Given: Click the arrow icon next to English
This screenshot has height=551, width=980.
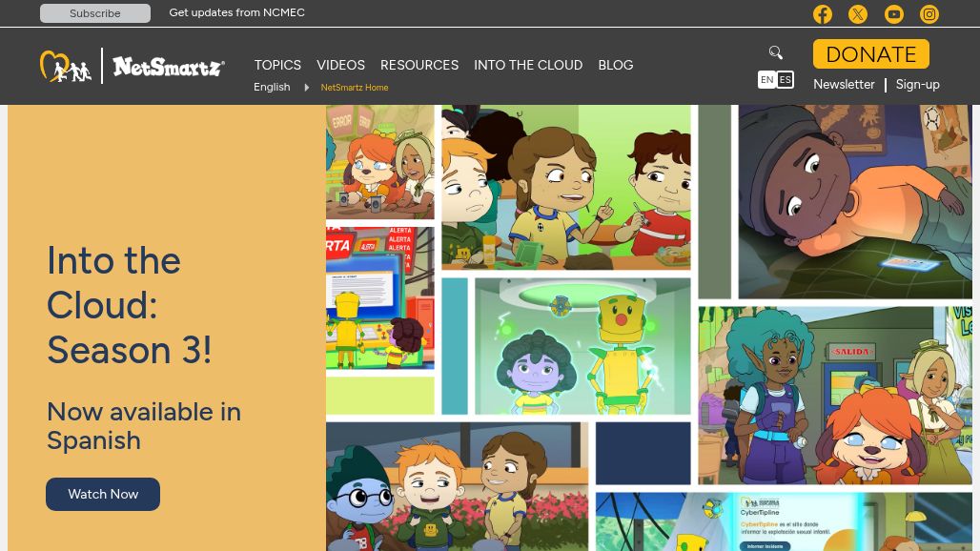Looking at the screenshot, I should click(305, 87).
